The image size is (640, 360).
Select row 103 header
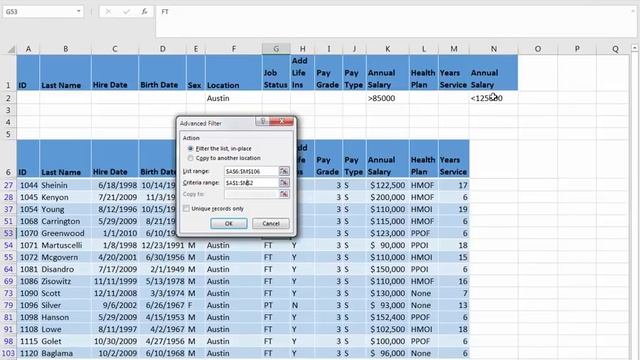coord(8,353)
